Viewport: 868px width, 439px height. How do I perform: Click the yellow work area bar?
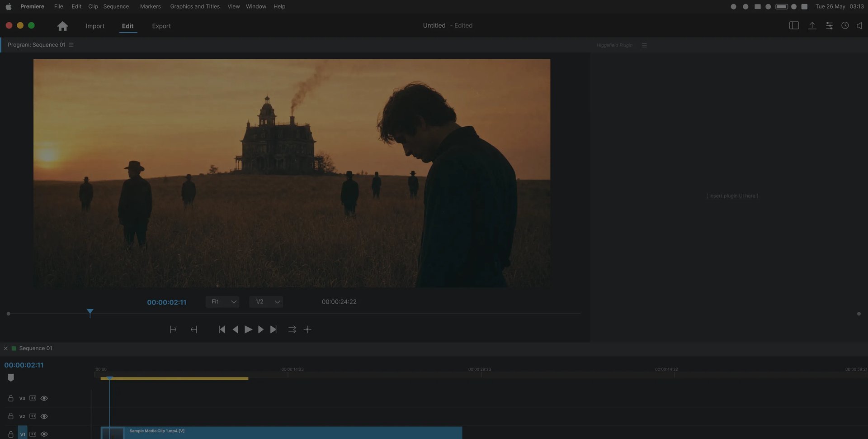[175, 378]
